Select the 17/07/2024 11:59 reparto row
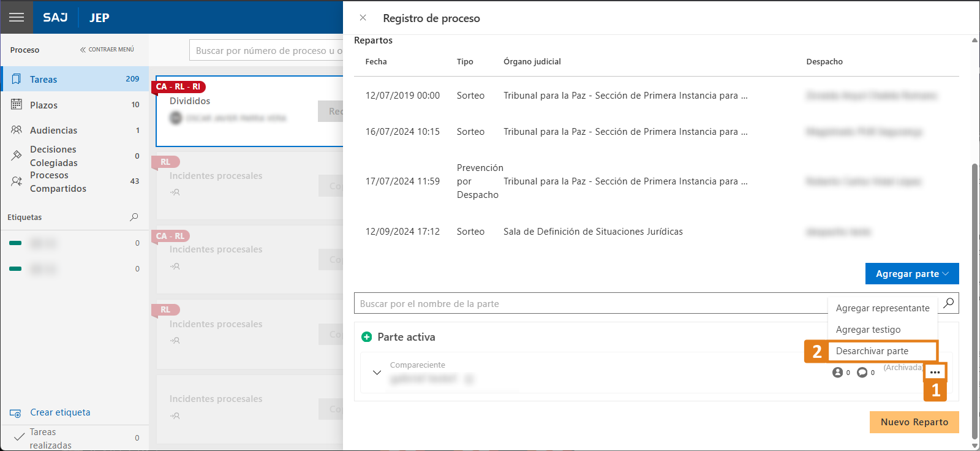 657,181
